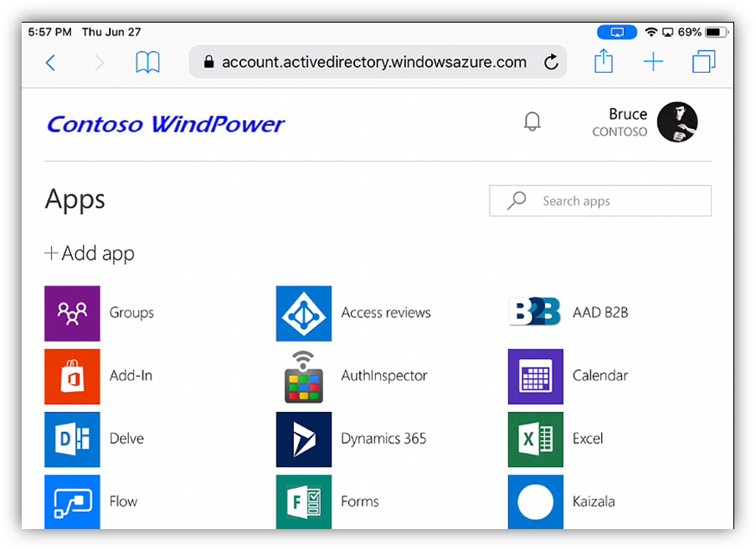Focus the Search apps field
Screen dimensions: 756x550
pos(599,201)
